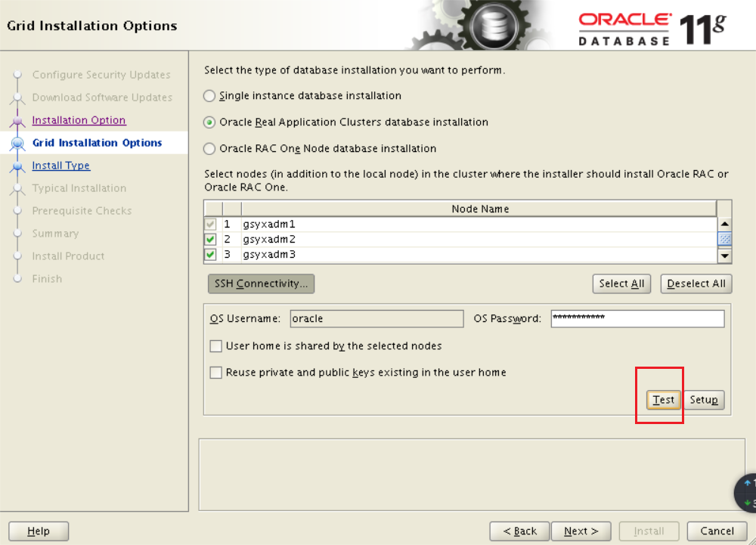Select Single instance database installation
This screenshot has height=545, width=756.
[x=209, y=96]
